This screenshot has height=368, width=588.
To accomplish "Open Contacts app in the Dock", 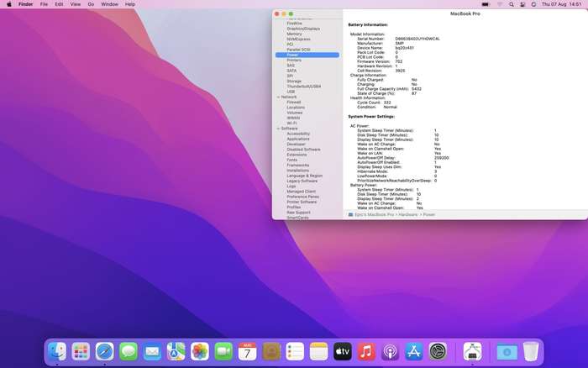I will coord(271,352).
